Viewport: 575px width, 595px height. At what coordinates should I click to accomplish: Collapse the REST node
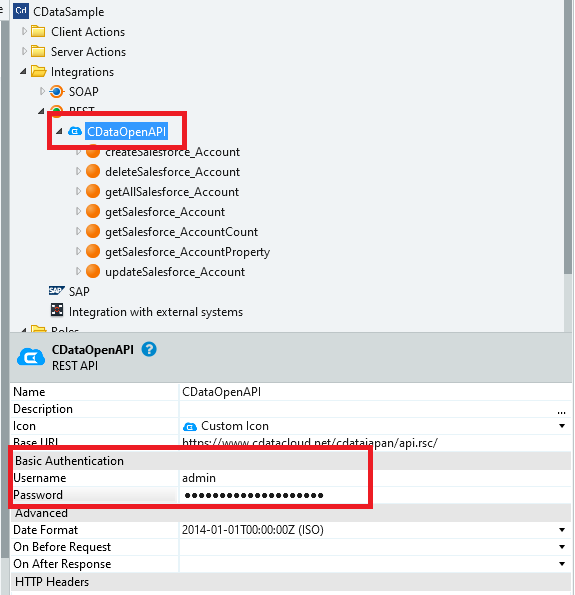41,111
